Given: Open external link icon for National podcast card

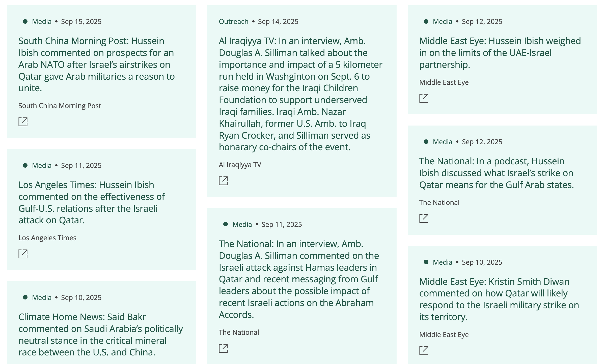Looking at the screenshot, I should point(424,219).
